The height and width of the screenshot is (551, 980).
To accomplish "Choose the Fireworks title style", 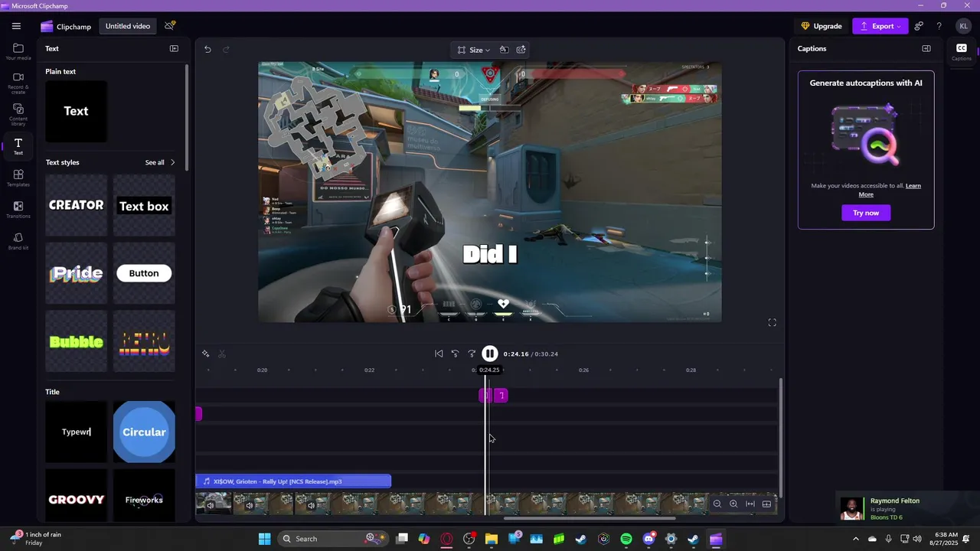I will 144,496.
